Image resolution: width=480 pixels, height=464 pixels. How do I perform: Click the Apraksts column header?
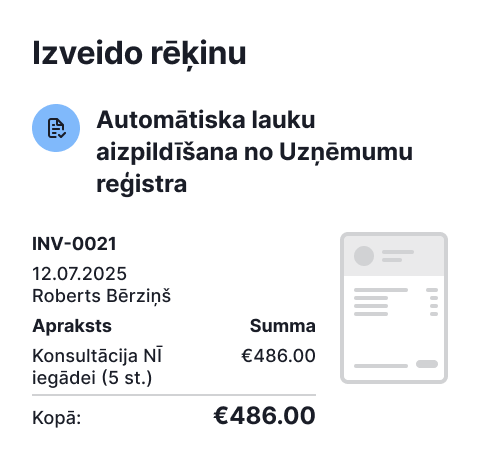72,326
